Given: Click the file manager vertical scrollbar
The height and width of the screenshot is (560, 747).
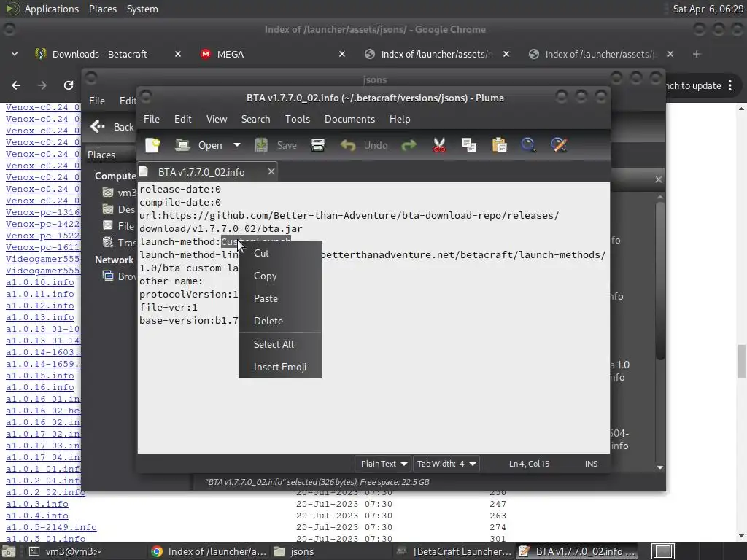Looking at the screenshot, I should (659, 281).
